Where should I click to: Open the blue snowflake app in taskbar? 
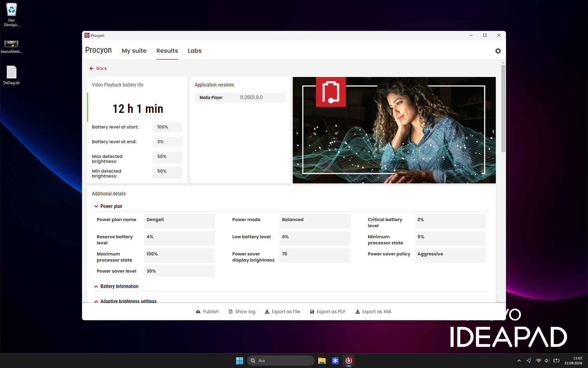point(335,361)
